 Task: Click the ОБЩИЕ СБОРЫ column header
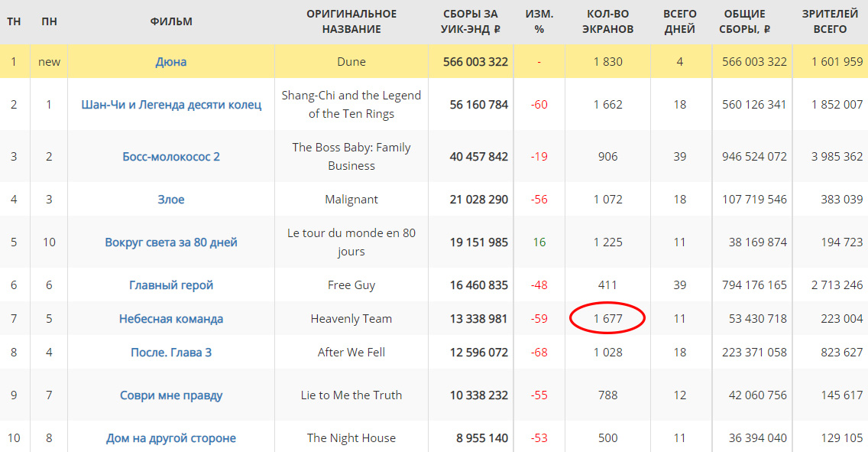tap(744, 21)
